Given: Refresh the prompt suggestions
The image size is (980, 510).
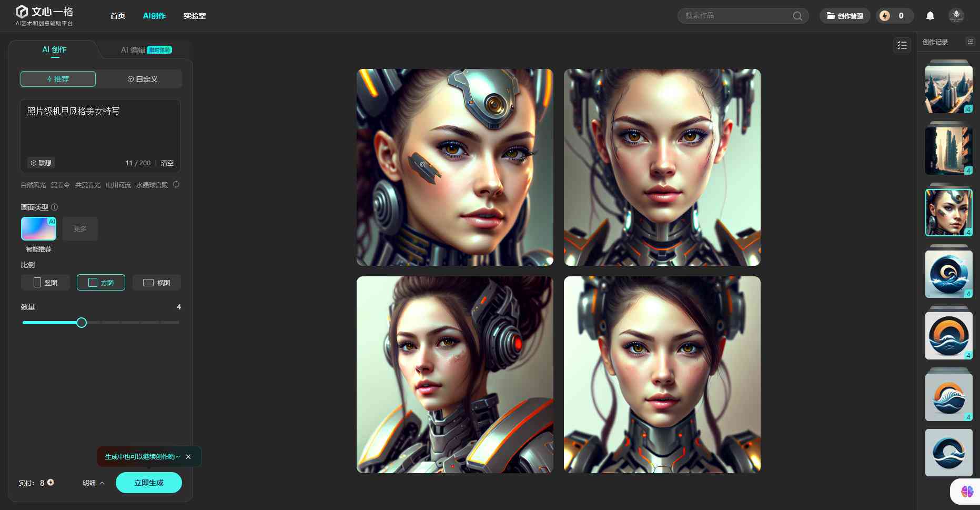Looking at the screenshot, I should [x=176, y=184].
